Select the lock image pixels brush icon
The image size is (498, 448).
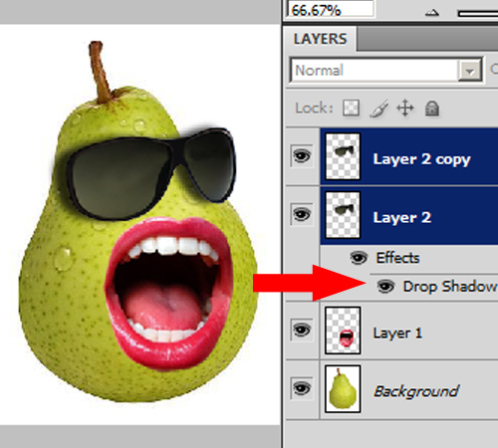378,109
